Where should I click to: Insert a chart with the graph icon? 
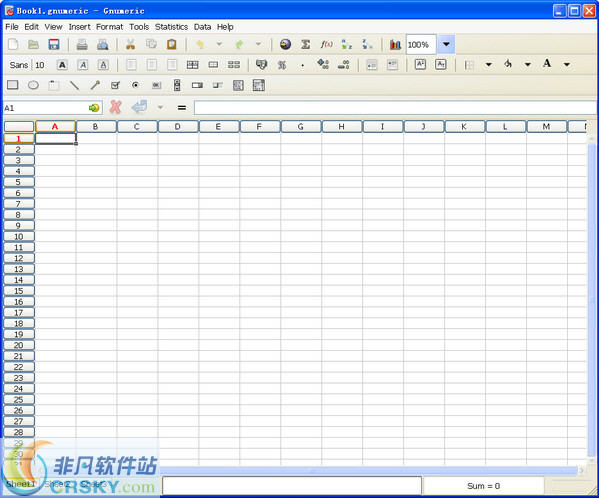coord(395,45)
